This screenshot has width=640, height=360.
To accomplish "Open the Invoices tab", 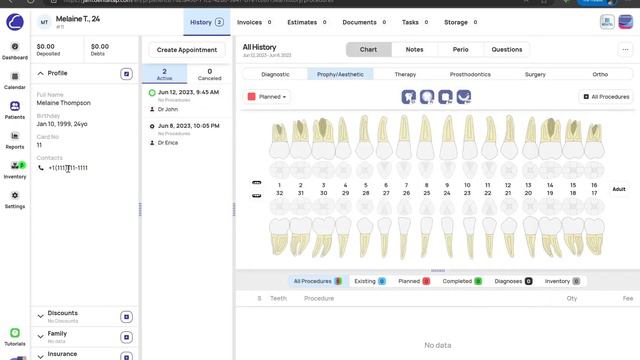I will pos(254,22).
